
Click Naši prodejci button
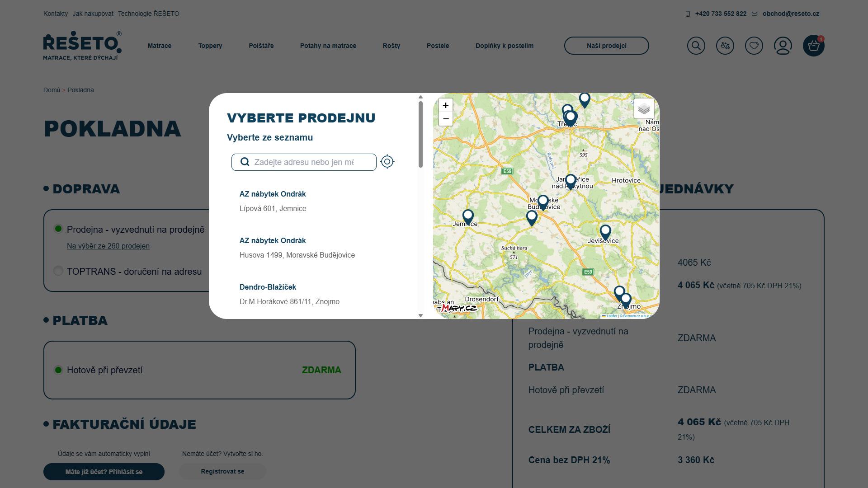(x=607, y=46)
